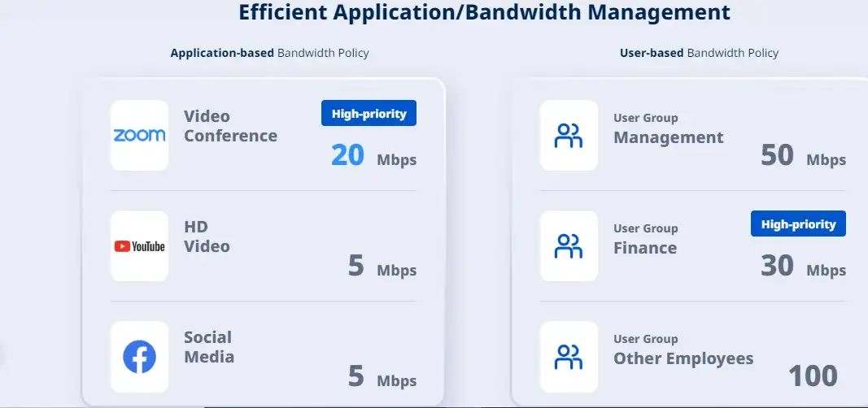Screen dimensions: 868x408
Task: Click the Other Employees group name
Action: point(683,358)
